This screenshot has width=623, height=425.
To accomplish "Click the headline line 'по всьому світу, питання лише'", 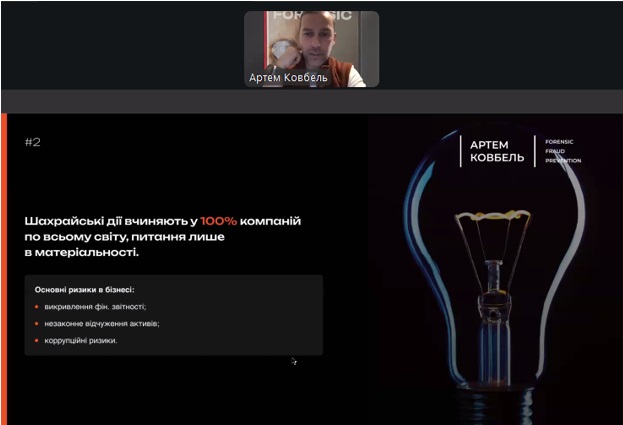I will click(124, 237).
